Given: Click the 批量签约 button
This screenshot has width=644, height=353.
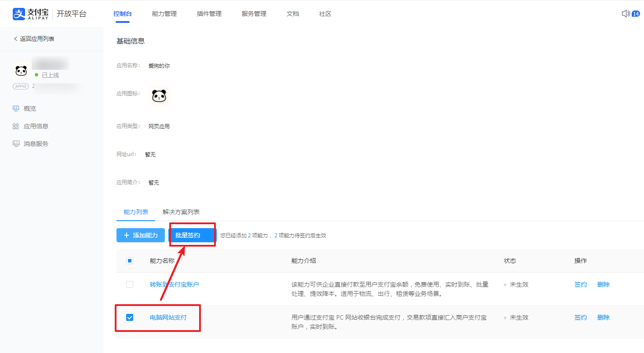Looking at the screenshot, I should pyautogui.click(x=193, y=235).
